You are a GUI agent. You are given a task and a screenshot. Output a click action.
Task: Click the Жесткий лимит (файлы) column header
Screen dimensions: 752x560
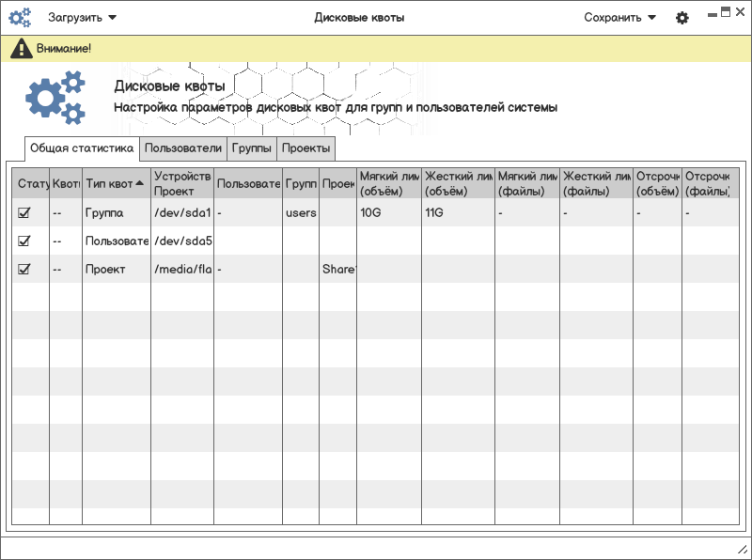tap(596, 183)
